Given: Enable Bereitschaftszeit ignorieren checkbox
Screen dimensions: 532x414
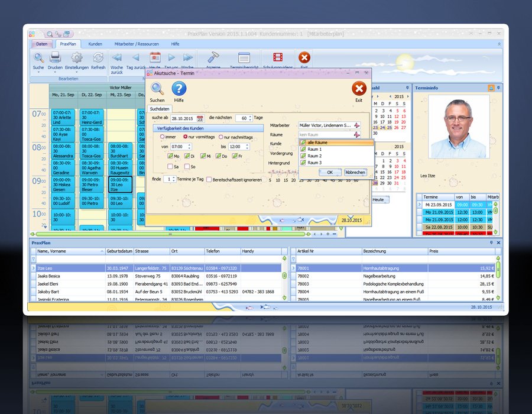Looking at the screenshot, I should coord(209,180).
